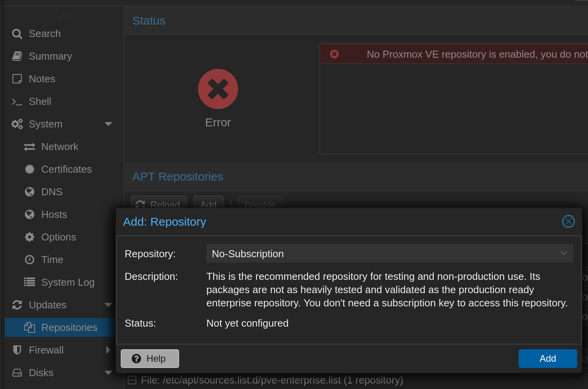This screenshot has height=389, width=588.
Task: Click the No Proxmox VE repository warning row
Action: pyautogui.click(x=454, y=54)
